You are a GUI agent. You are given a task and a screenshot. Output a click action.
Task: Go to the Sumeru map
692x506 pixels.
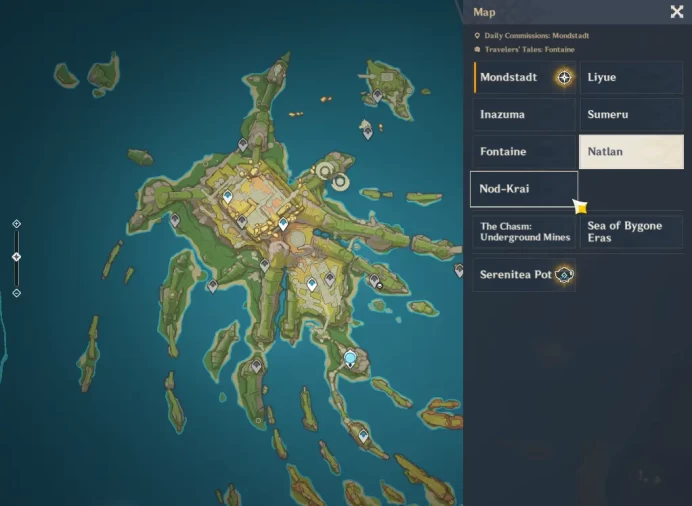pos(631,115)
